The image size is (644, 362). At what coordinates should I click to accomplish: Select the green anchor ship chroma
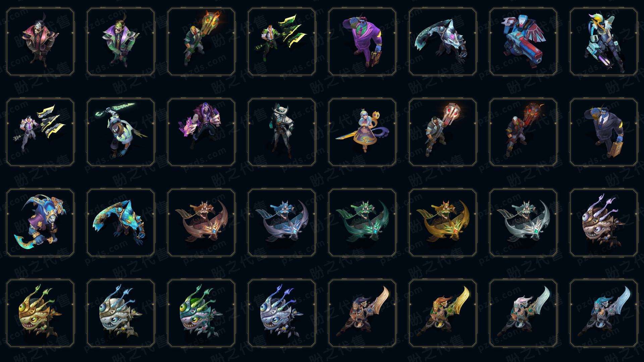coord(362,223)
